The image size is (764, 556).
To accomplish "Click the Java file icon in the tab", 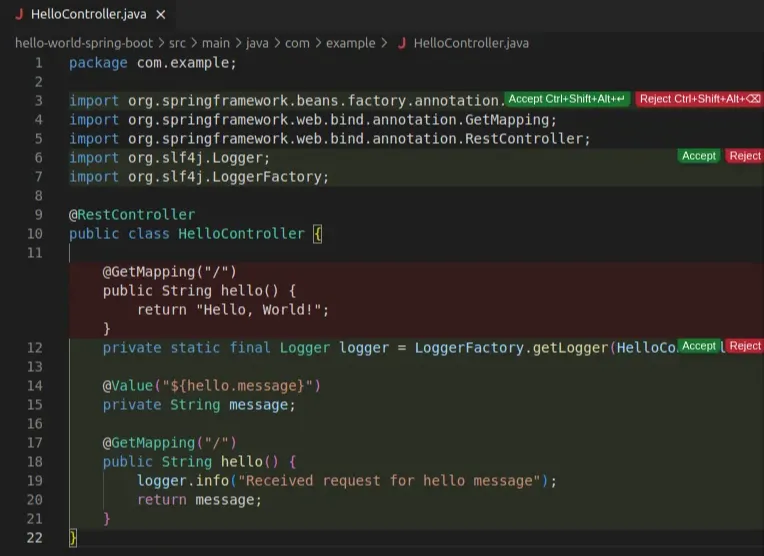I will coord(18,15).
